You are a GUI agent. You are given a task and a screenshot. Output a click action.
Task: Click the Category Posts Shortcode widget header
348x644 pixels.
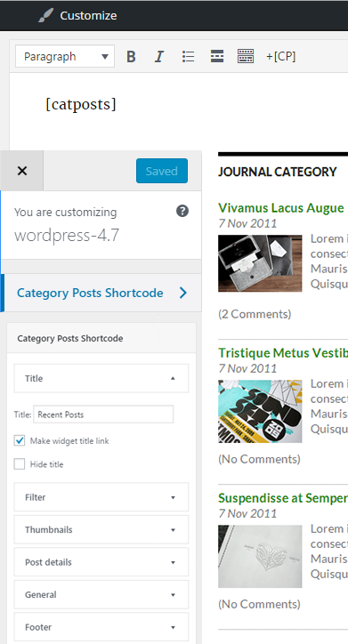point(101,338)
